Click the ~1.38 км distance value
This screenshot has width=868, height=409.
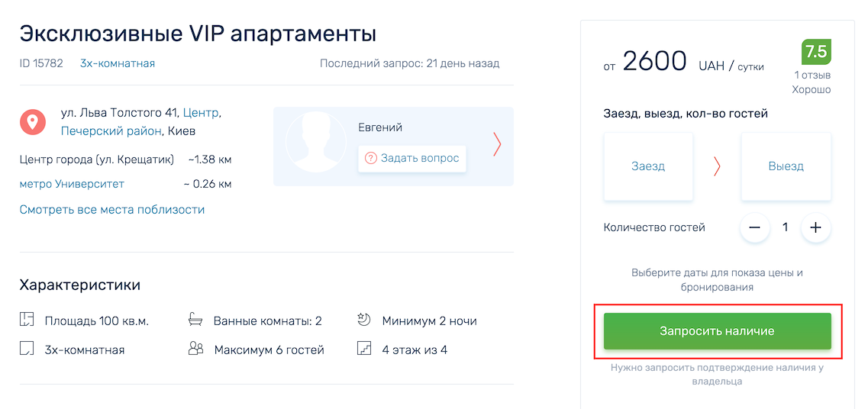point(210,160)
